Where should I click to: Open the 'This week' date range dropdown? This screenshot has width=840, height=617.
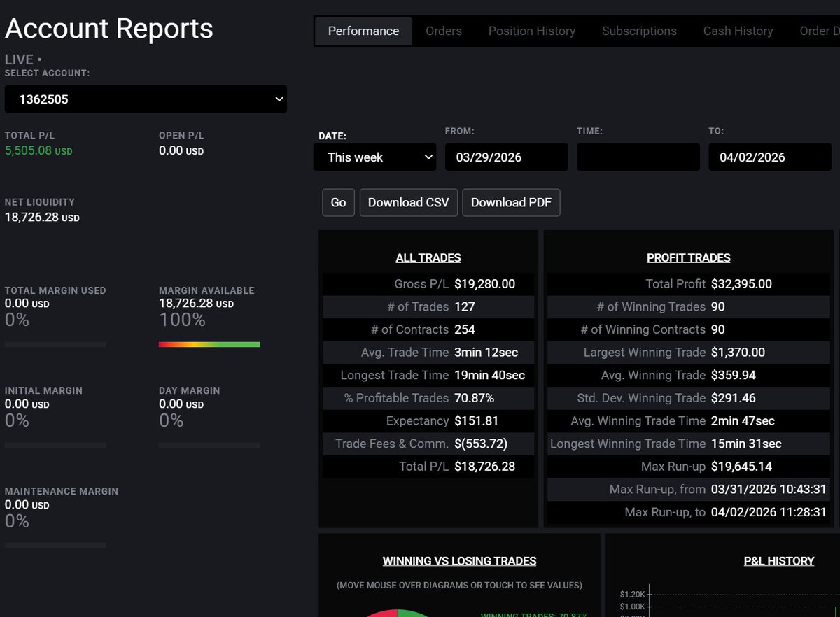[374, 157]
